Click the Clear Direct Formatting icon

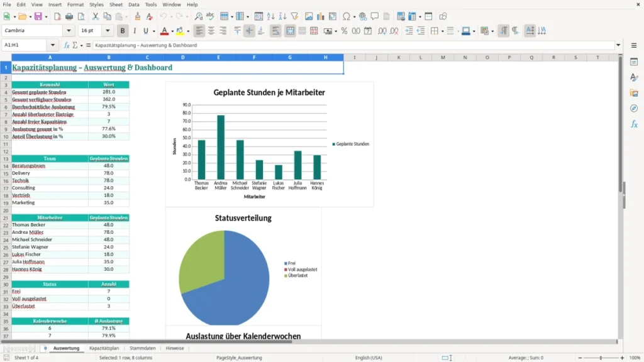coord(150,16)
